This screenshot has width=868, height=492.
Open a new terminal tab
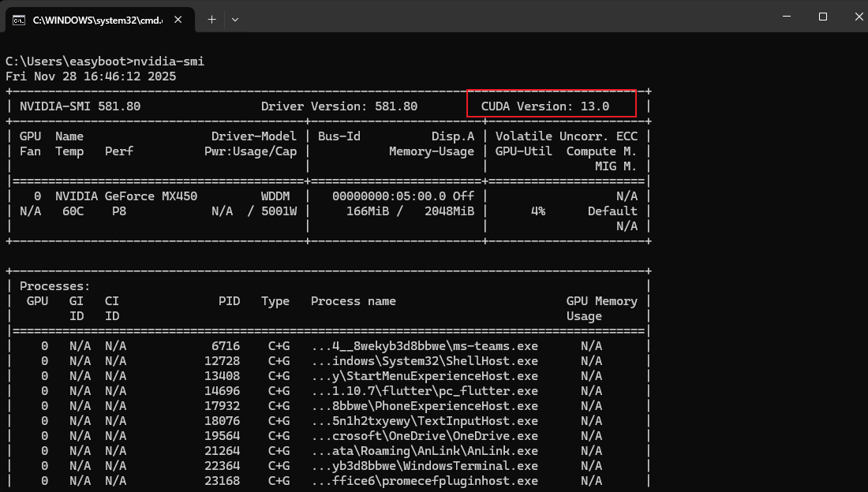coord(211,20)
